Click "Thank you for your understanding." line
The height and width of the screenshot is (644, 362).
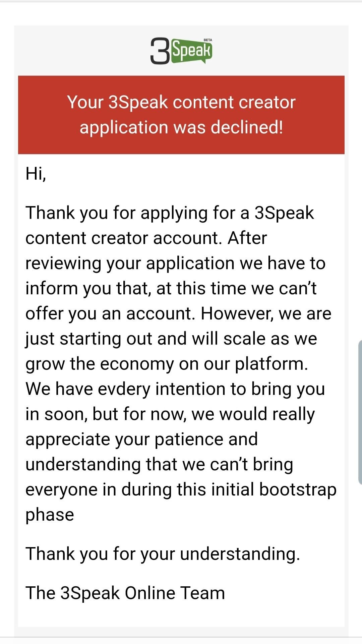(x=163, y=553)
